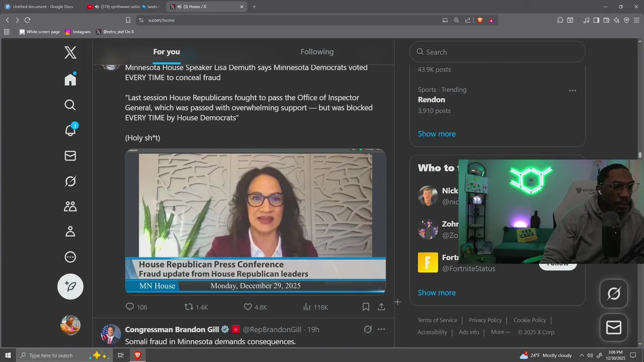Share the Minnesota House Speaker post

point(381,307)
